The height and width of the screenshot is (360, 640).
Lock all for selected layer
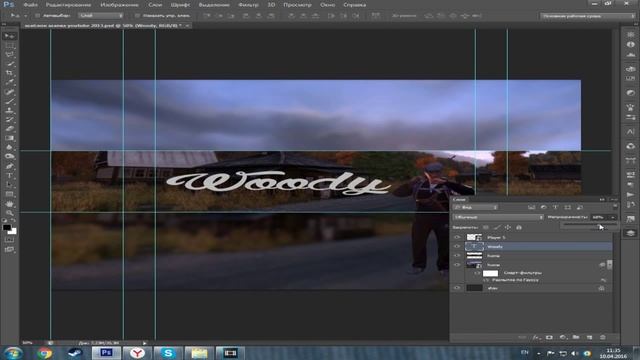pos(519,227)
